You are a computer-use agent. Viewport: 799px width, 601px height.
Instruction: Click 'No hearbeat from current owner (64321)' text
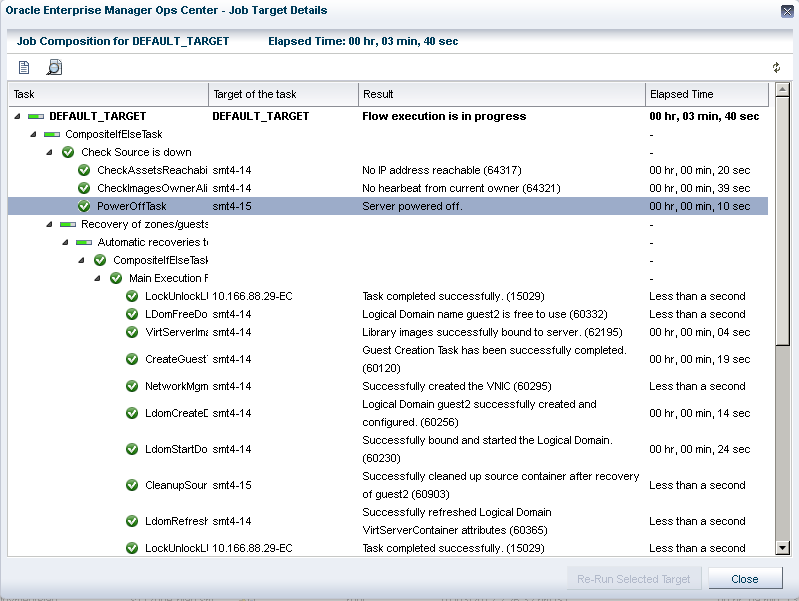point(461,188)
